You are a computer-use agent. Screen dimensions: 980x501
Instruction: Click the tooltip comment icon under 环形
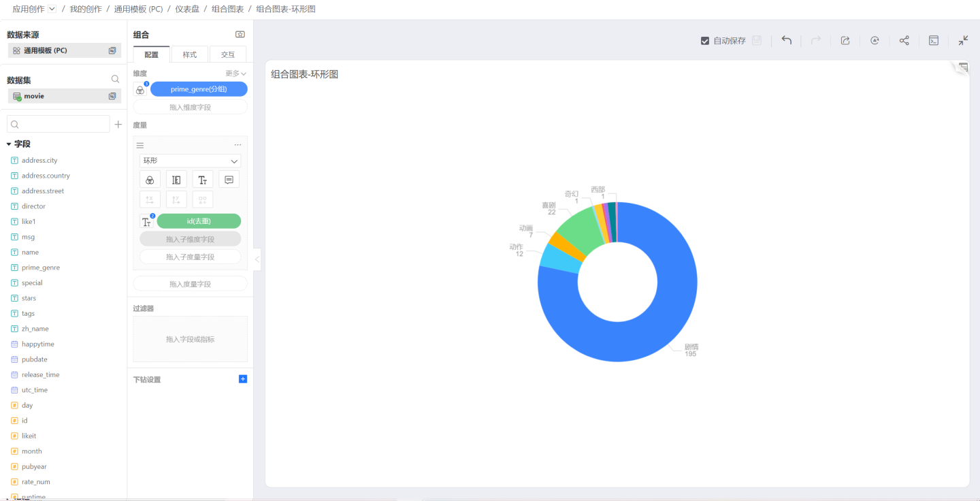(229, 180)
